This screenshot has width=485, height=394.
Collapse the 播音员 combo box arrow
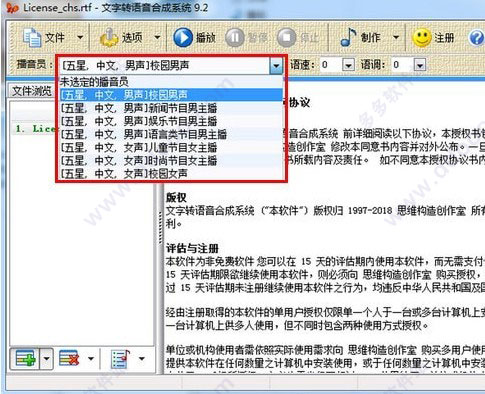pyautogui.click(x=276, y=65)
